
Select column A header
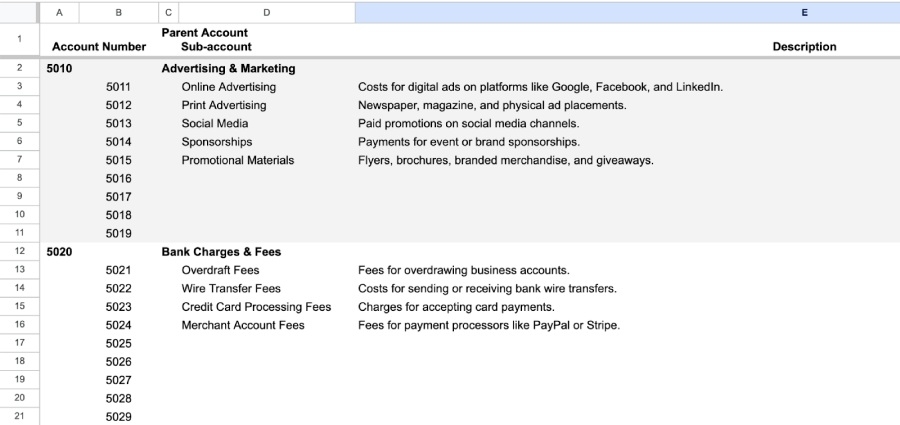(x=59, y=12)
